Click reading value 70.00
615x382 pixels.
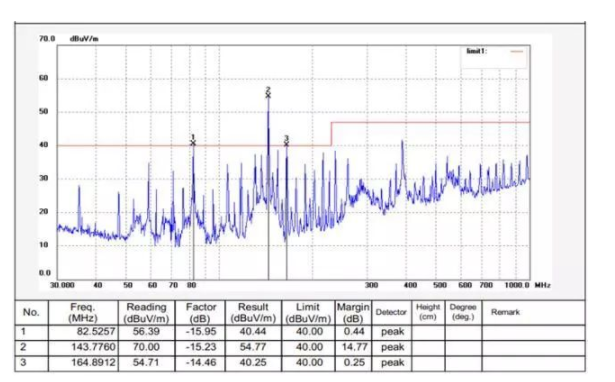pos(146,347)
